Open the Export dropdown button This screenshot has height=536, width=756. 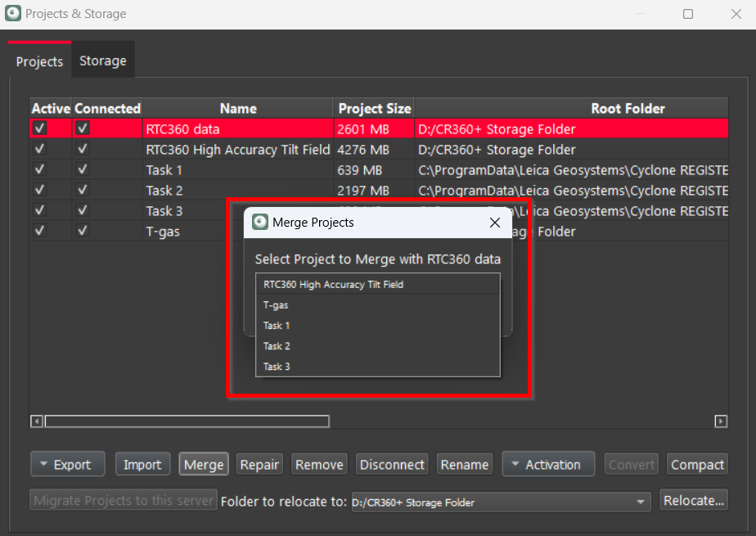(x=67, y=465)
